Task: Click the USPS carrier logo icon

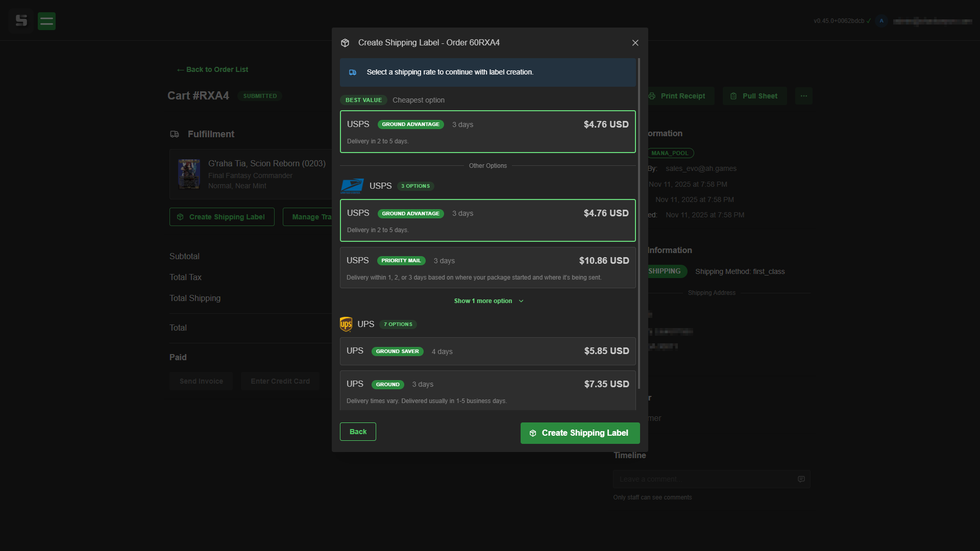Action: (x=352, y=186)
